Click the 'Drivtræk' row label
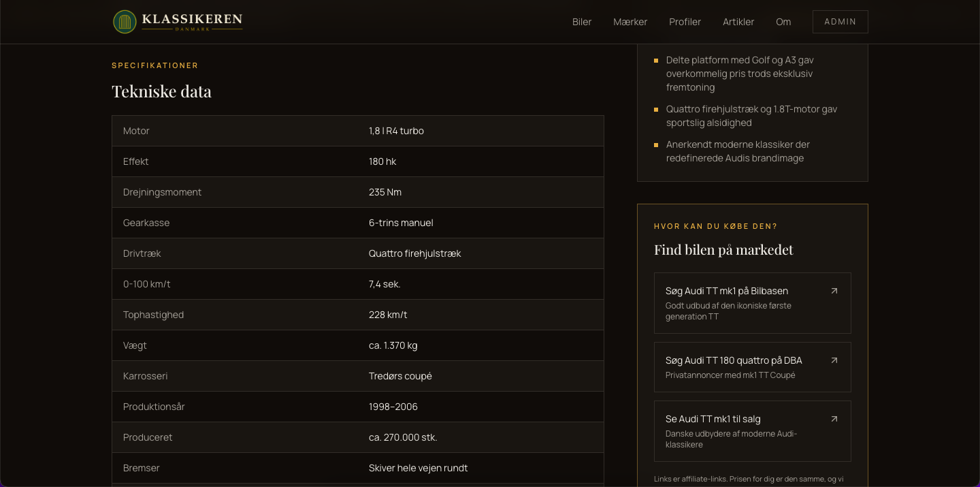The image size is (980, 487). click(142, 253)
